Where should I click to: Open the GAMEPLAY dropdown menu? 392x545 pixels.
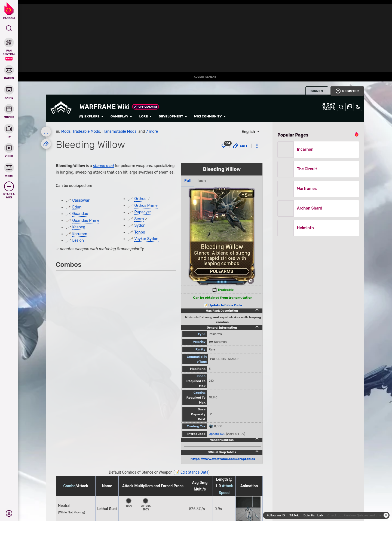pyautogui.click(x=121, y=116)
